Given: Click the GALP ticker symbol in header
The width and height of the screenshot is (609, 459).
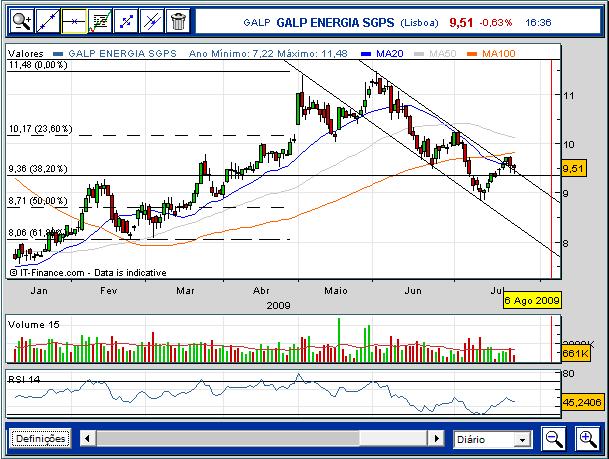Looking at the screenshot, I should click(256, 23).
